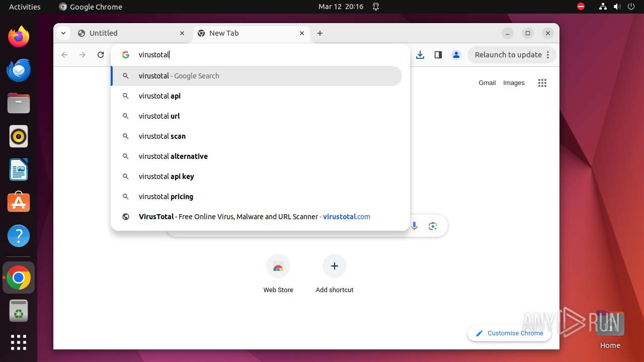Show Applications grid in dock

click(x=19, y=342)
